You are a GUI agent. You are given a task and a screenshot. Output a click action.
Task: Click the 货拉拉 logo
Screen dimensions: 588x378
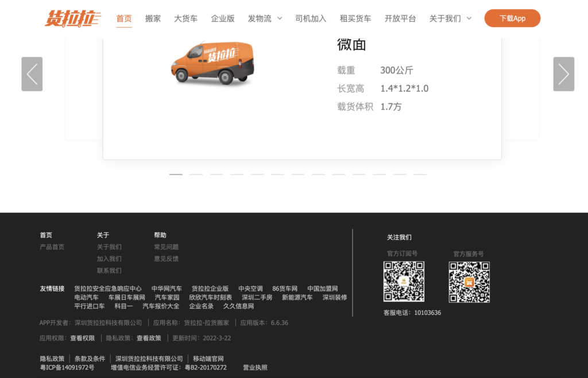point(73,18)
